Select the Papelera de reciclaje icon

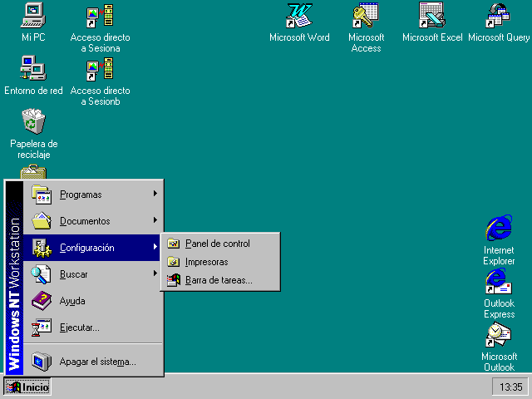(33, 121)
